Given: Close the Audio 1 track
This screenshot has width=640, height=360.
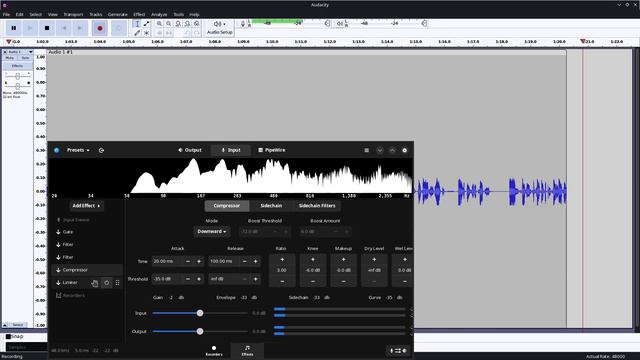Looking at the screenshot, I should 5,52.
